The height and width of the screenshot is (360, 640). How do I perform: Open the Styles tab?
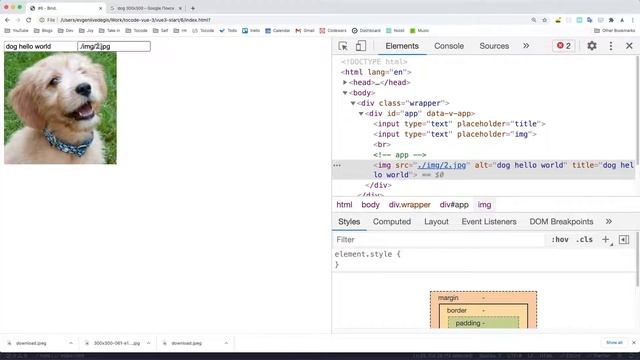click(x=349, y=222)
